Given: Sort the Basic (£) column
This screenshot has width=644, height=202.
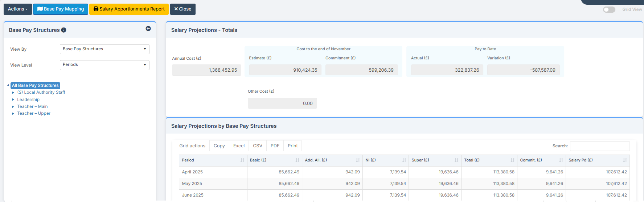Looking at the screenshot, I should [298, 160].
